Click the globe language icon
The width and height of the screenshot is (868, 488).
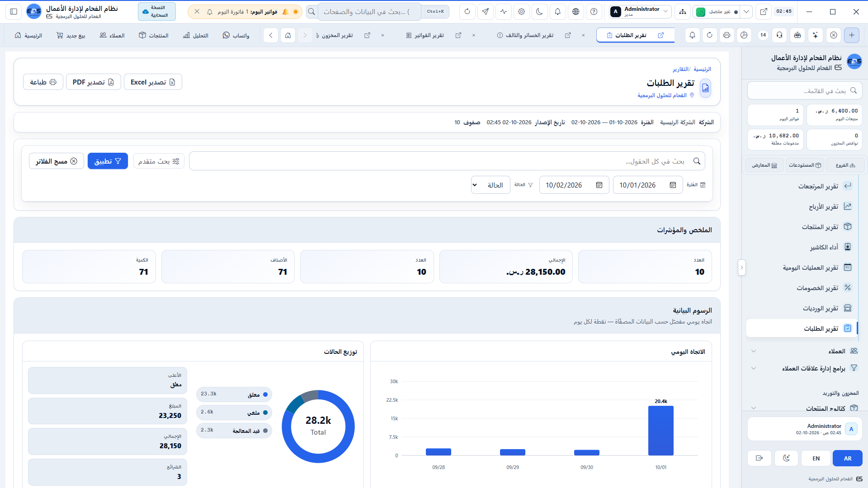576,12
